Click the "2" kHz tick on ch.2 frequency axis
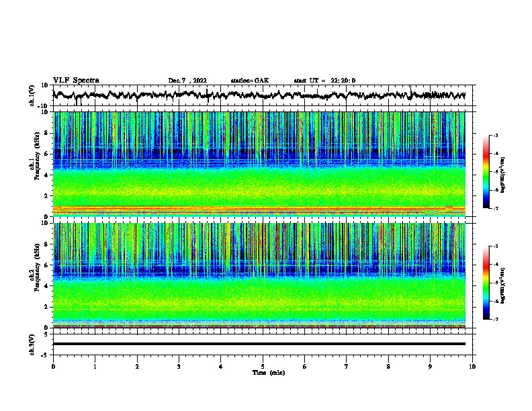This screenshot has height=411, width=532. pos(46,307)
